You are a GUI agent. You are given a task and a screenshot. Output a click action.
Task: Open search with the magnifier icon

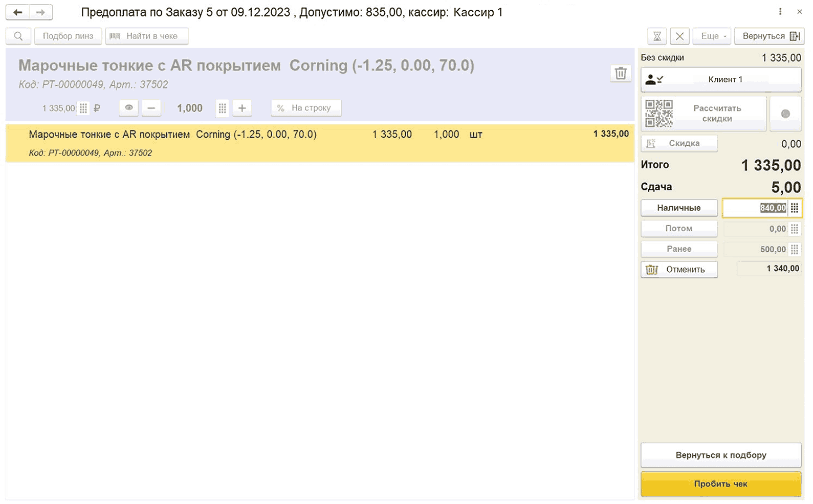coord(18,36)
